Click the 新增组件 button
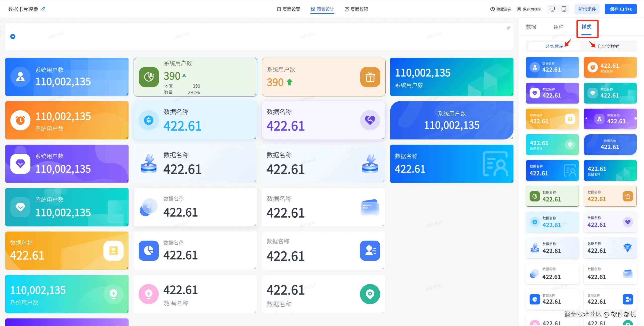 coord(587,9)
